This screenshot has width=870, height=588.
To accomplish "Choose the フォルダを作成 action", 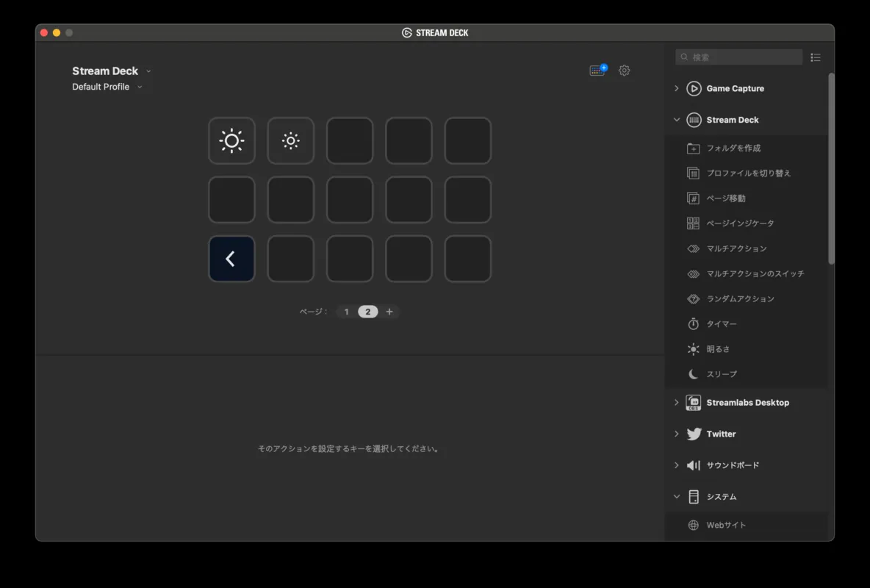I will [x=733, y=148].
